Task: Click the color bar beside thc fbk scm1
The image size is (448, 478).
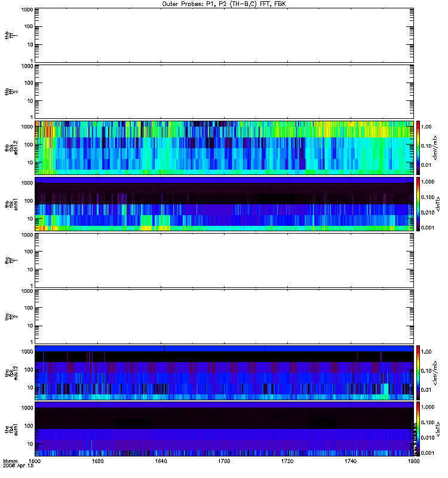Action: (418, 429)
